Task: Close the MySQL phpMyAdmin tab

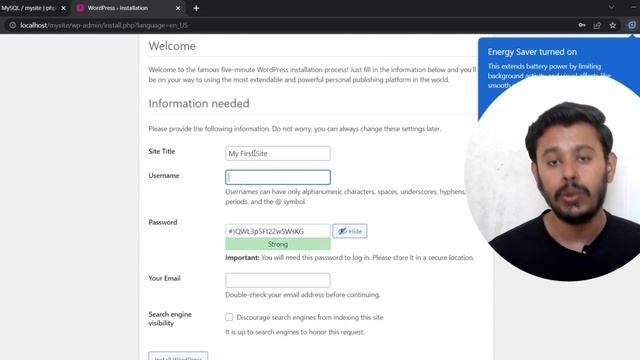Action: [63, 8]
